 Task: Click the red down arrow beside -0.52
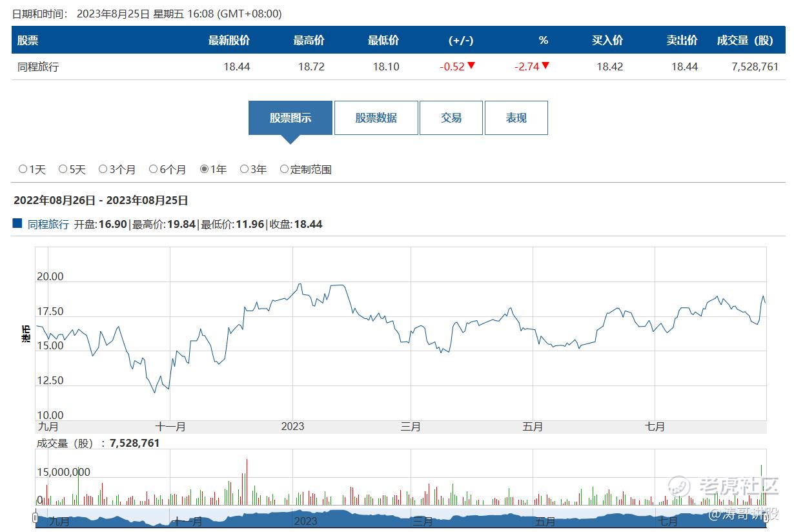pyautogui.click(x=471, y=66)
